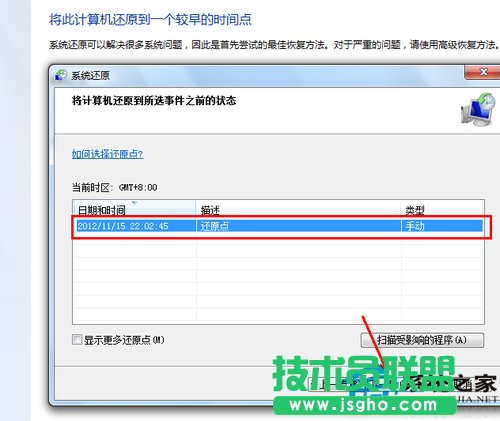Open the '如何选择还原点?' help link
Image resolution: width=500 pixels, height=421 pixels.
tap(107, 154)
